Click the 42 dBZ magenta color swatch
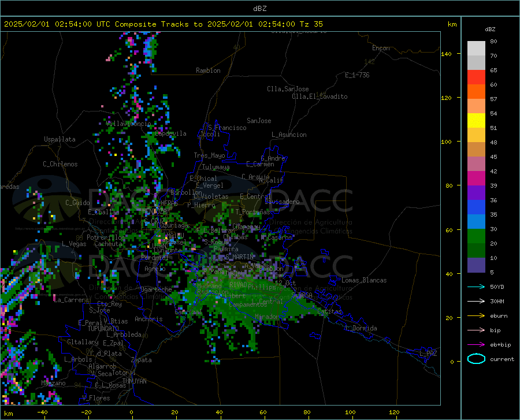 tap(476, 179)
